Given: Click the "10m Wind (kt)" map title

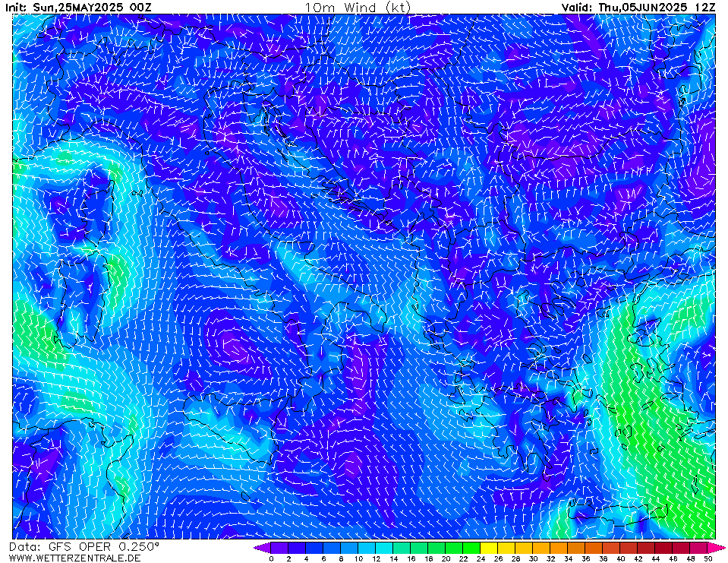Looking at the screenshot, I should [357, 7].
